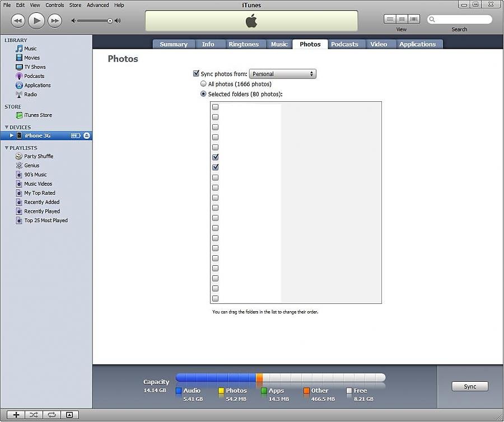Screen dimensions: 504x422
Task: Expand the iPhone 3G device contents
Action: coord(12,135)
